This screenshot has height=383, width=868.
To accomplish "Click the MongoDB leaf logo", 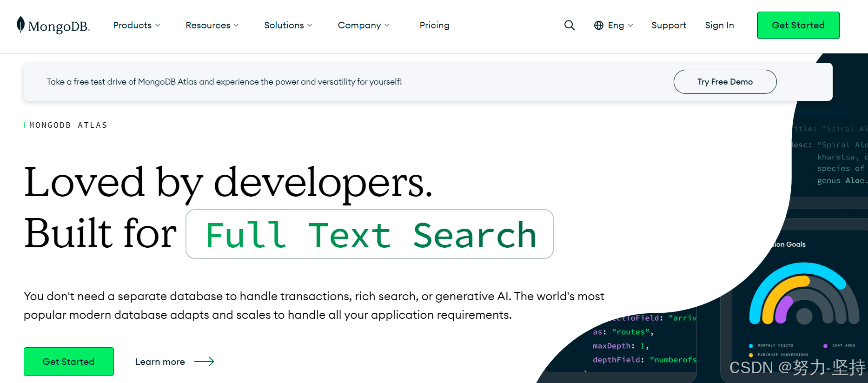I will [20, 25].
